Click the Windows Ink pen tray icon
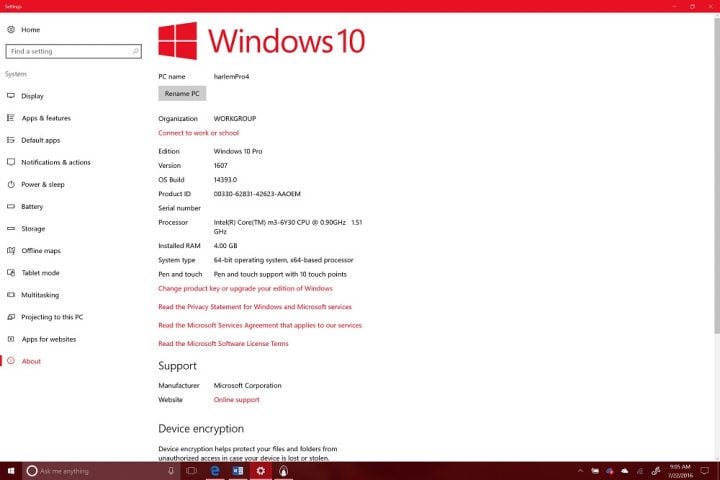 [656, 471]
